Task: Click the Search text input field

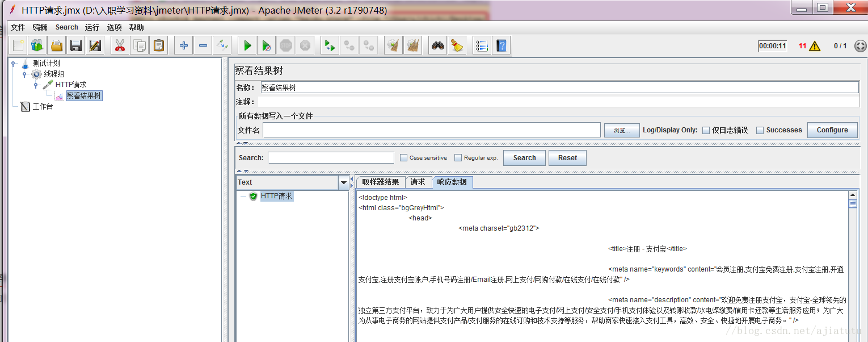Action: coord(331,158)
